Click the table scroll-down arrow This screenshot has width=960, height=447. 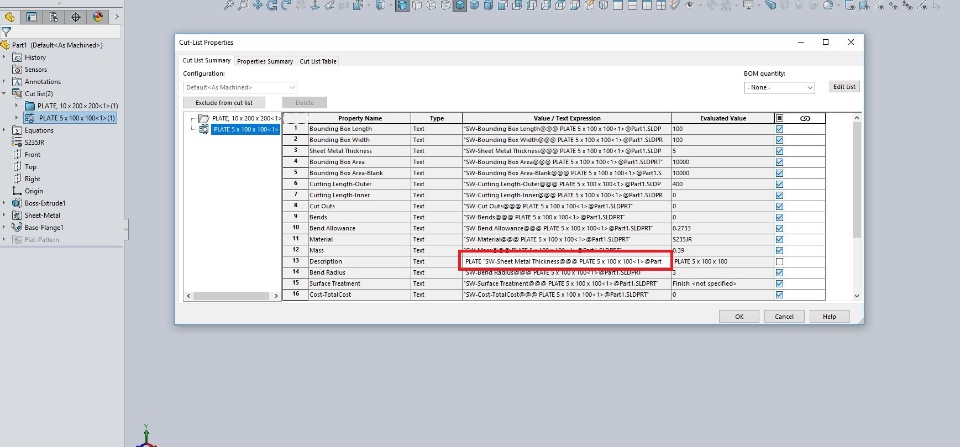[857, 296]
